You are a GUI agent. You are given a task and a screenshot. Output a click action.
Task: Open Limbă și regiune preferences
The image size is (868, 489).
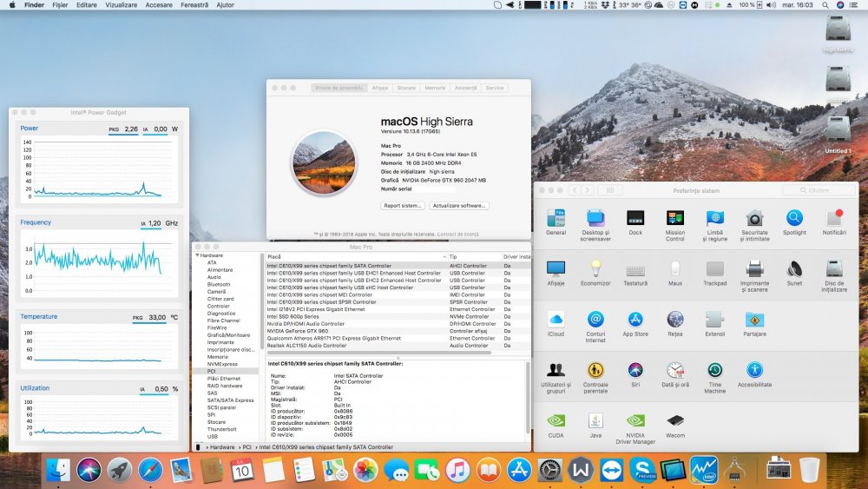714,226
